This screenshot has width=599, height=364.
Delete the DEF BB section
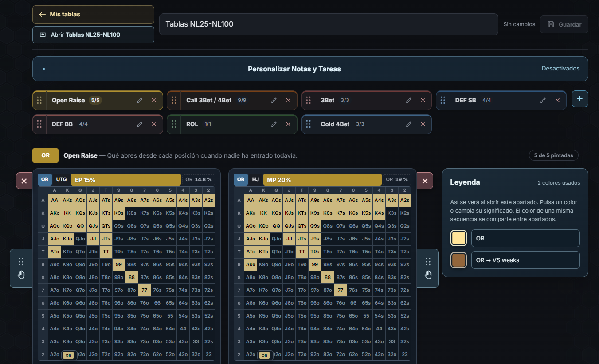pyautogui.click(x=154, y=124)
